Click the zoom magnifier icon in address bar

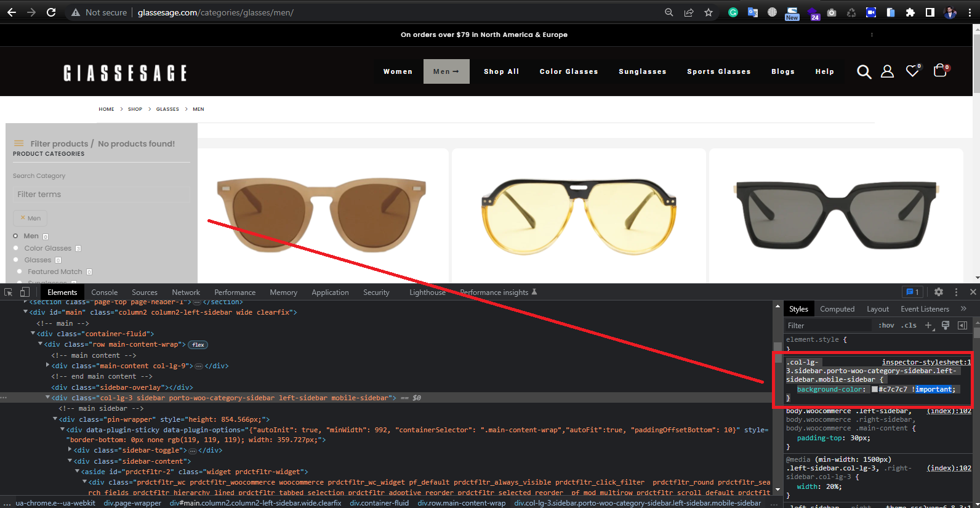click(669, 12)
